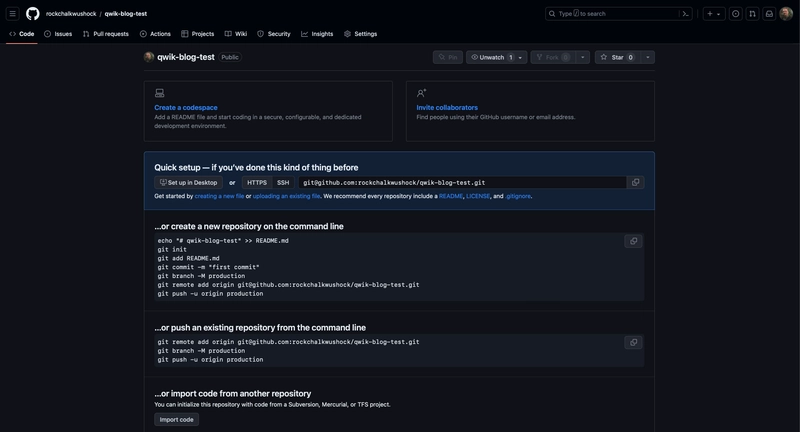This screenshot has height=432, width=800.
Task: Click the qwik-blog-test repository title
Action: click(x=186, y=57)
